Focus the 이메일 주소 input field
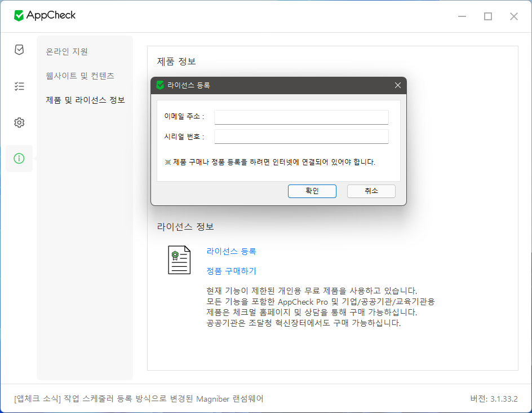 pos(301,117)
